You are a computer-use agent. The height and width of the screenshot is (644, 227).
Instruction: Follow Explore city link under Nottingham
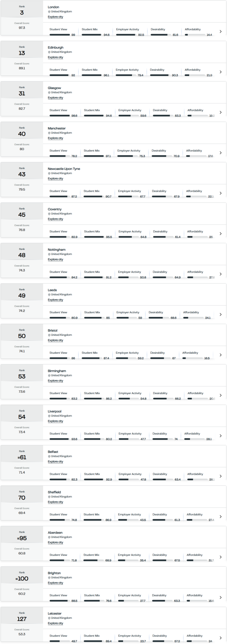(55, 259)
